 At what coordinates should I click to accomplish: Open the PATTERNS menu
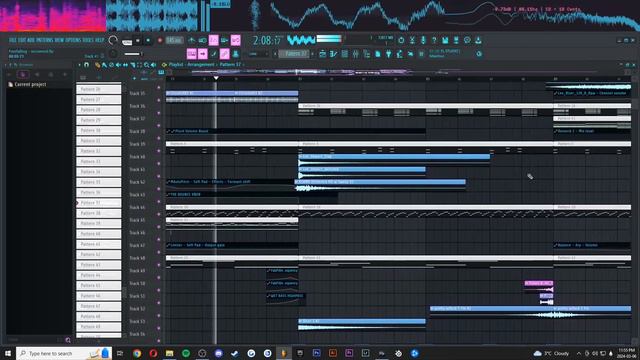point(45,40)
